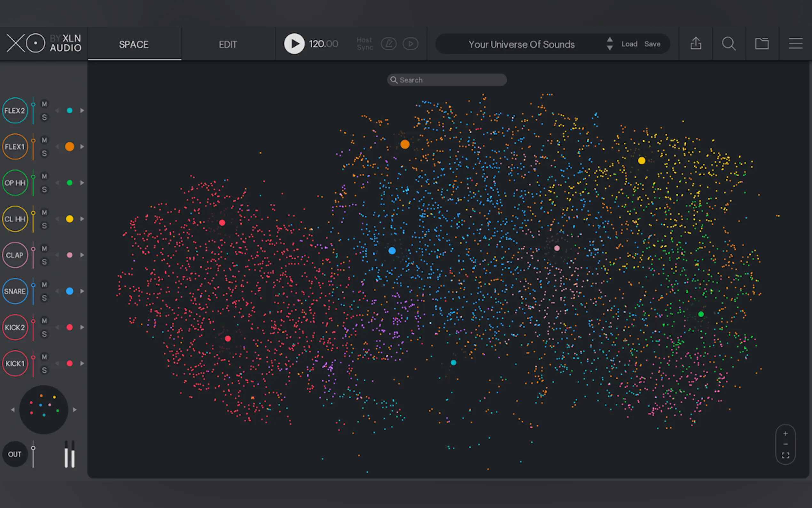Toggle the metronome icon near Host Sync

pyautogui.click(x=389, y=44)
